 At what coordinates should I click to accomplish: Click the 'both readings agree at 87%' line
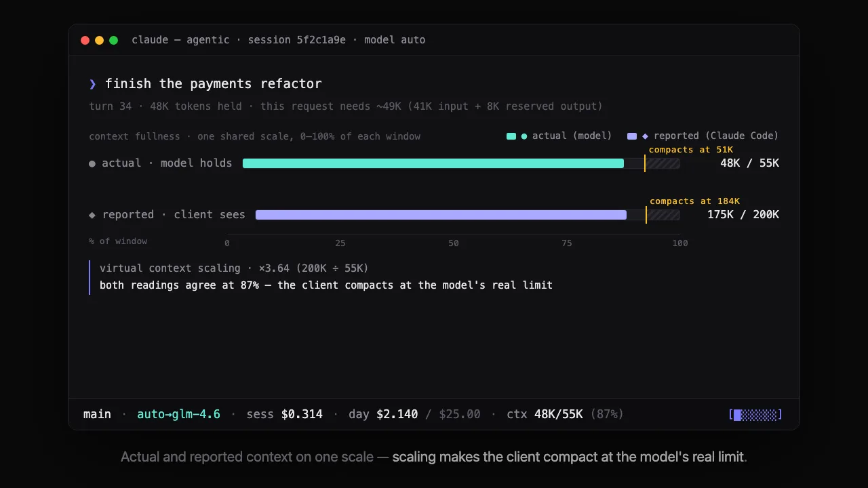(x=326, y=285)
